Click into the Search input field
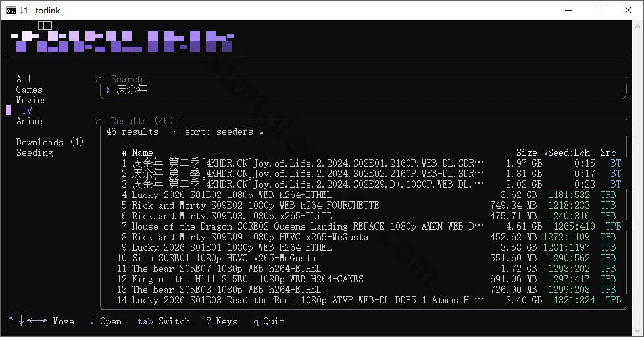Screen dimensions: 644x337 click(363, 90)
